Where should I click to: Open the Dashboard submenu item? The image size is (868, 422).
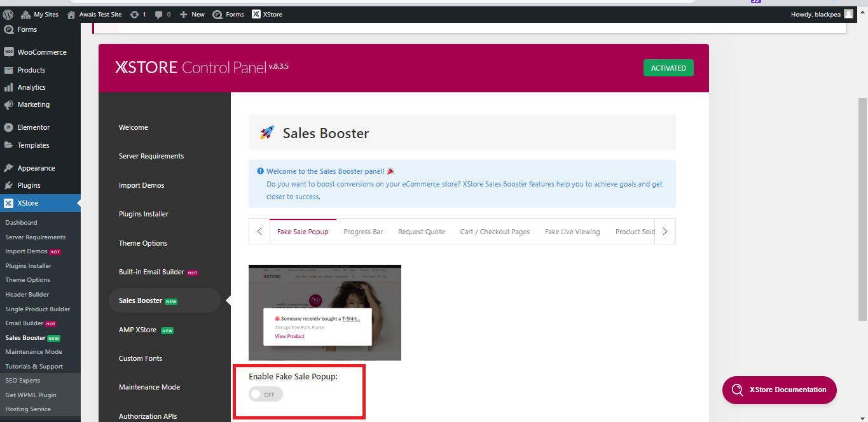point(21,223)
